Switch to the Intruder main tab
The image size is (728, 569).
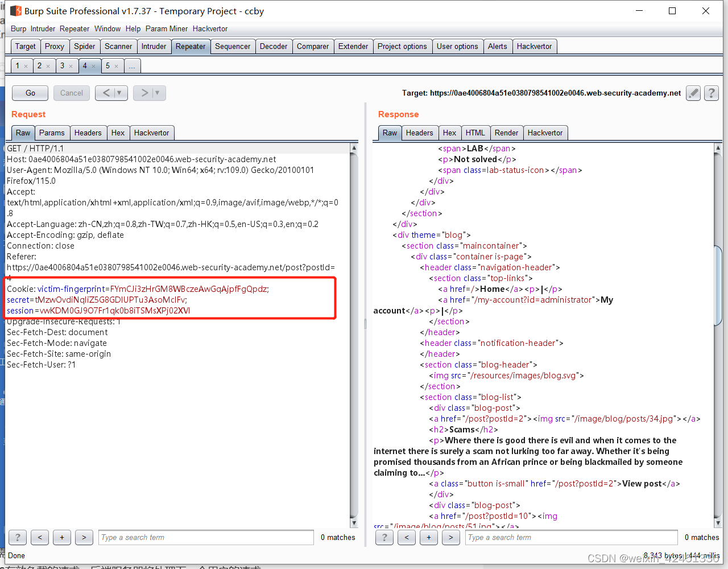154,46
